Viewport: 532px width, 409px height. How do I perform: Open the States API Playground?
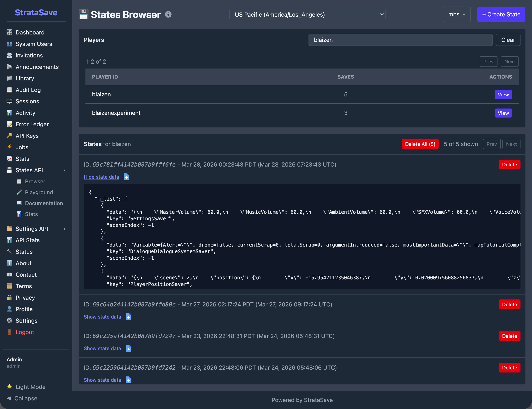coord(39,192)
